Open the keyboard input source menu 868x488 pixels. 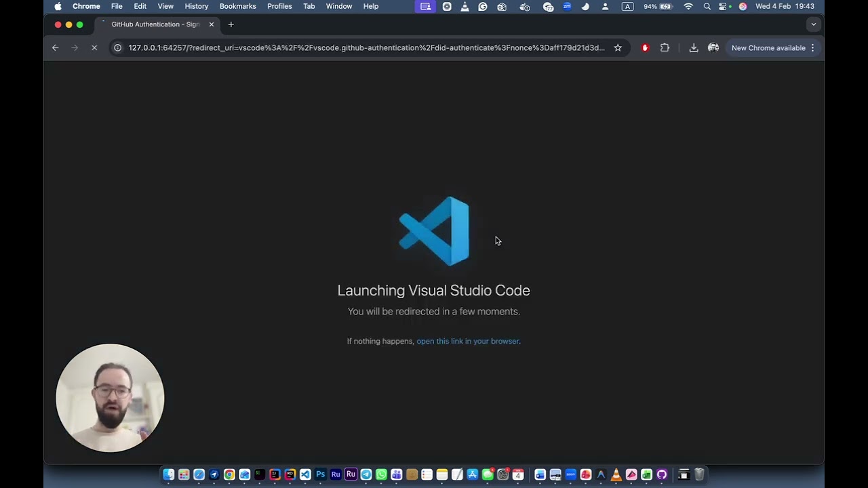628,6
